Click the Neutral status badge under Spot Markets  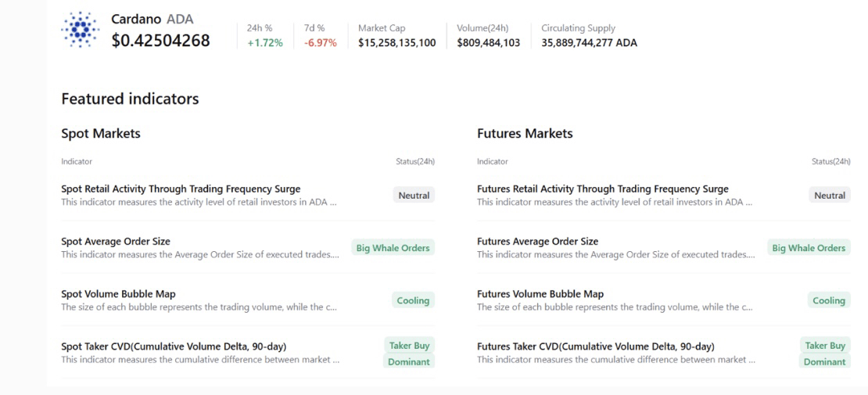pos(414,196)
